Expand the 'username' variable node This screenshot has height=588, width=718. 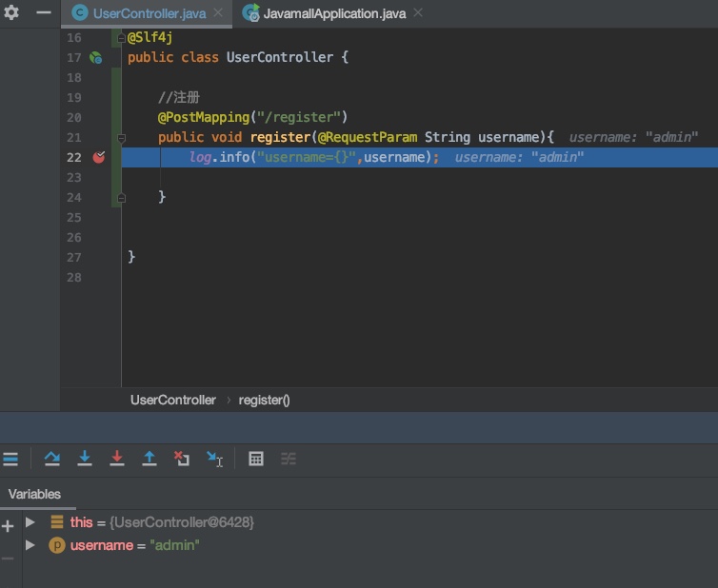[30, 545]
